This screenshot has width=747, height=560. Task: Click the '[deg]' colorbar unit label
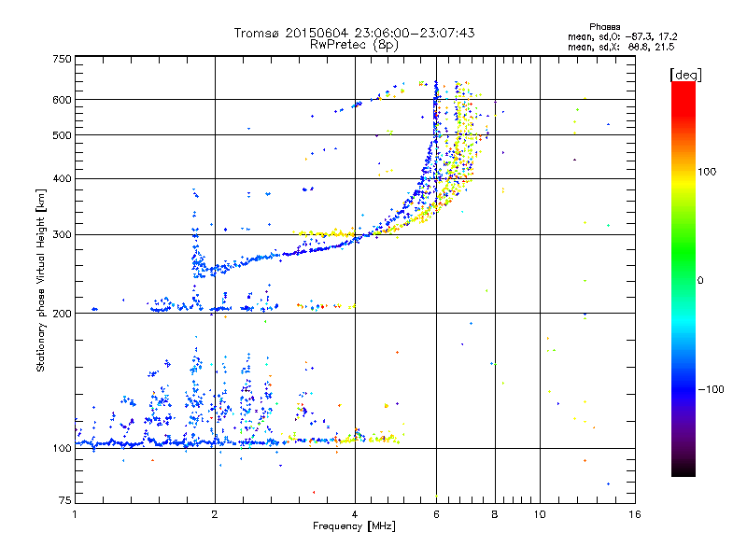click(x=685, y=75)
